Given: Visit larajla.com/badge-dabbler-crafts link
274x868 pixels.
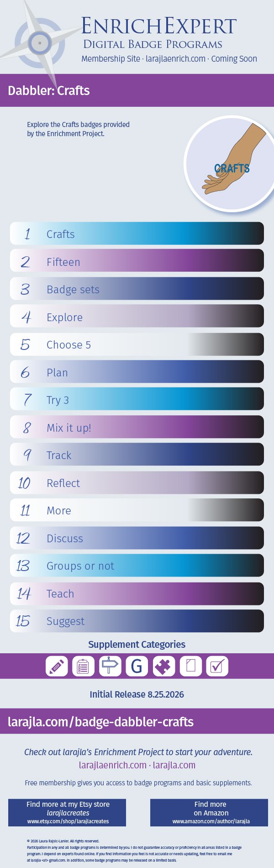Looking at the screenshot, I should (100, 722).
